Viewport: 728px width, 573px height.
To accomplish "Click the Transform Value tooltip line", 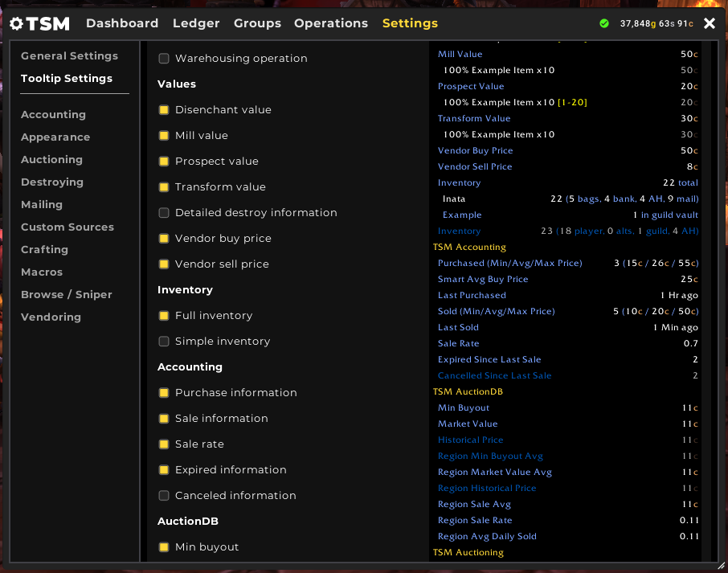I will [x=567, y=118].
